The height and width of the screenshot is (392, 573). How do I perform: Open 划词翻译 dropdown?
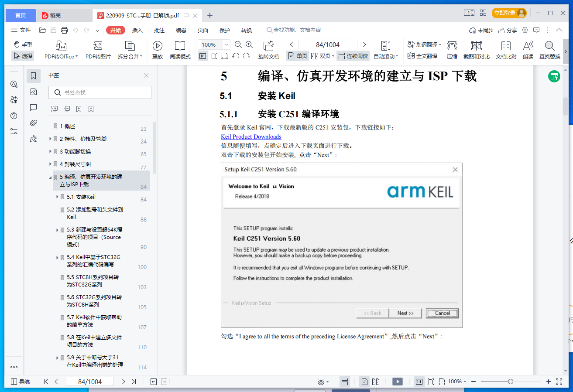tap(425, 44)
